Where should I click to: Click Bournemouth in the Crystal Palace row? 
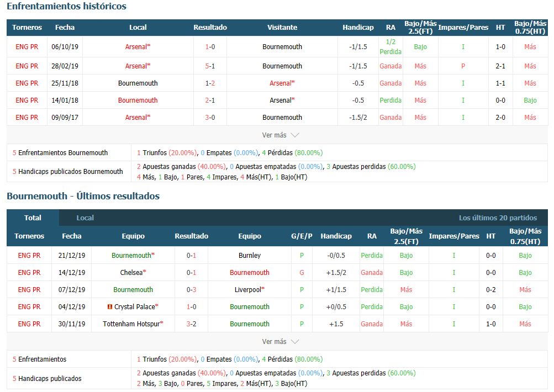tap(250, 307)
